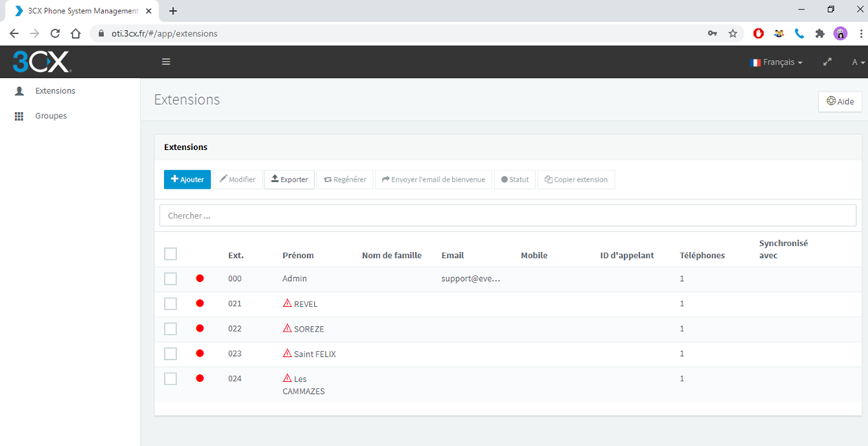Select Extensions in the left sidebar
The width and height of the screenshot is (868, 446).
tap(54, 91)
